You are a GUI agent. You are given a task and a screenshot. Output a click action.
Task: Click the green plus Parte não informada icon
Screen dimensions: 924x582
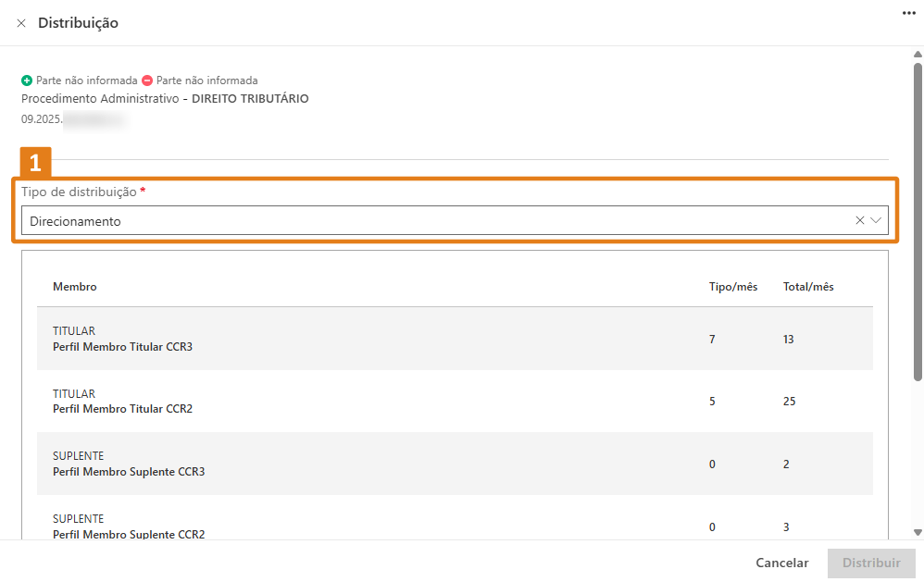(27, 80)
